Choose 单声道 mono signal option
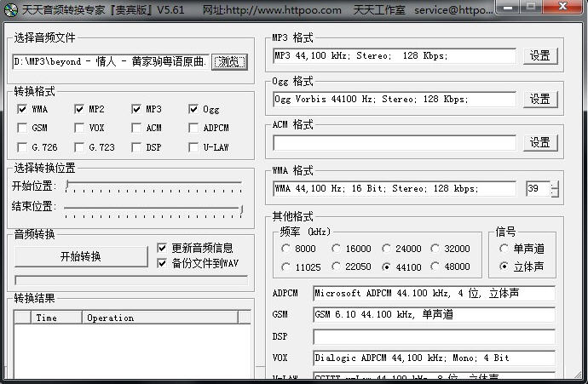The width and height of the screenshot is (588, 384). click(x=504, y=249)
